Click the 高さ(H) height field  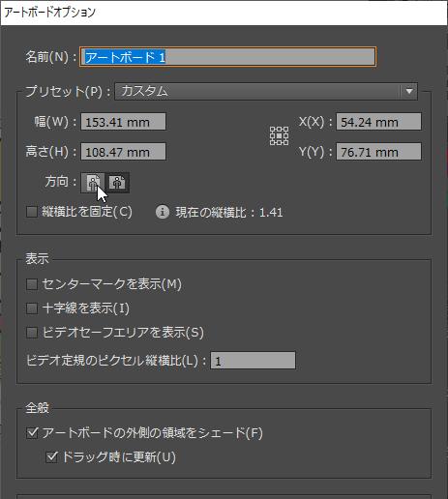(123, 152)
